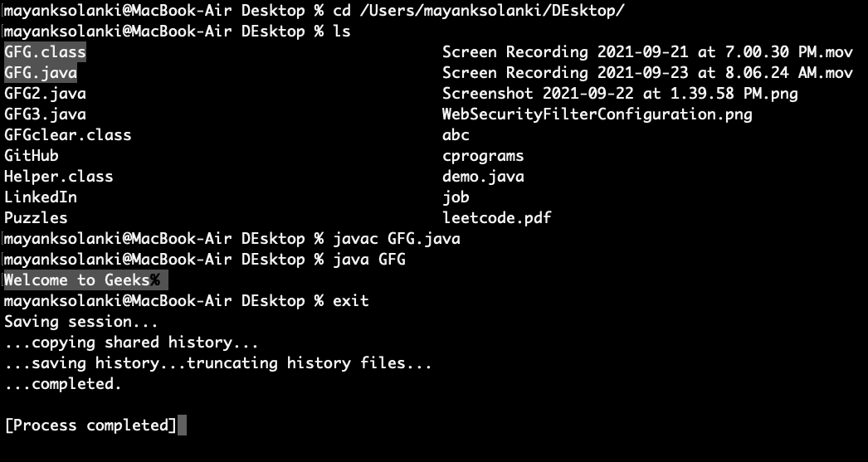Click the Puzzles directory entry
This screenshot has height=462, width=868.
point(36,218)
